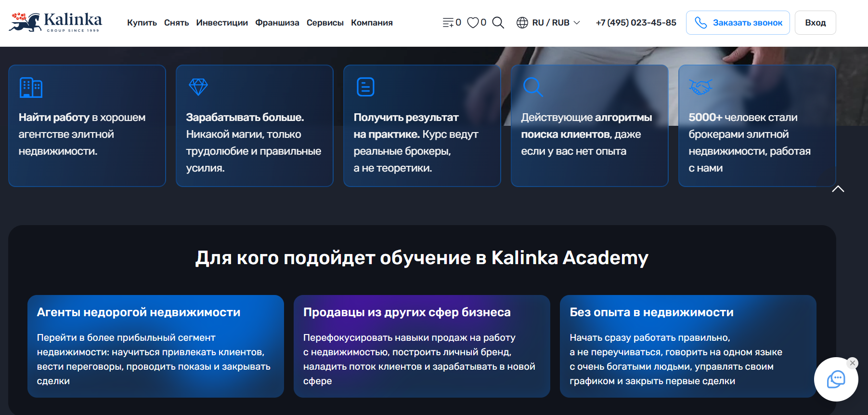Screen dimensions: 868x415
Task: Expand the RU / RUB language currency dropdown
Action: click(x=548, y=23)
